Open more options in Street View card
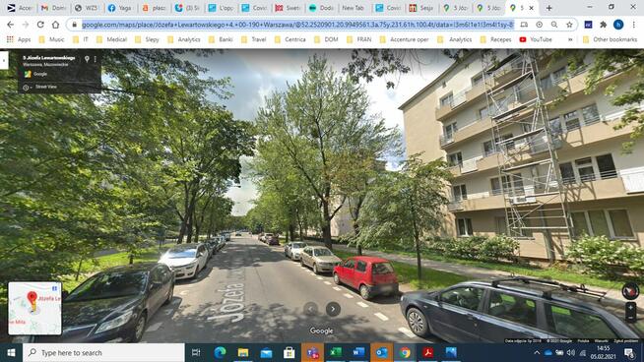Screen dimensions: 644x362 coord(96,59)
